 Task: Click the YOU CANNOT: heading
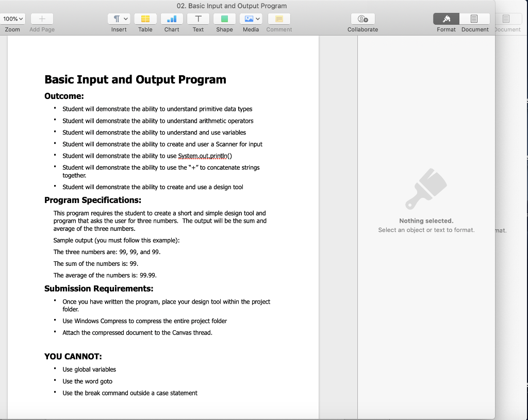point(73,357)
